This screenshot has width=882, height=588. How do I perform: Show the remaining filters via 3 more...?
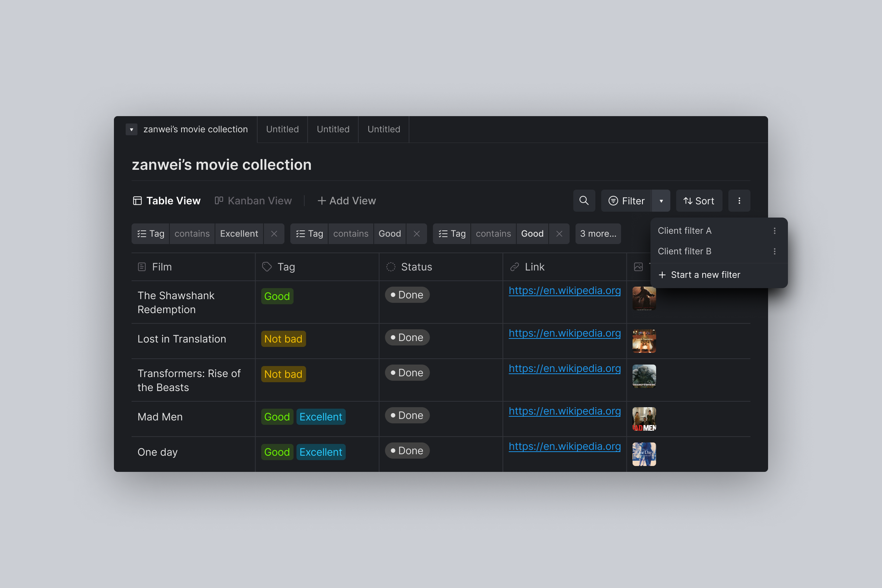tap(598, 234)
